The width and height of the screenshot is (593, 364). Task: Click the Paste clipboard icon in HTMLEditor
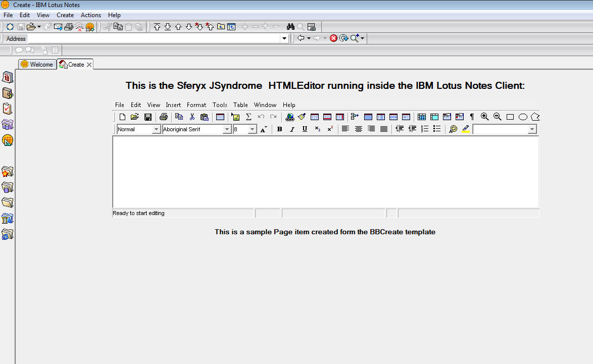tap(205, 117)
